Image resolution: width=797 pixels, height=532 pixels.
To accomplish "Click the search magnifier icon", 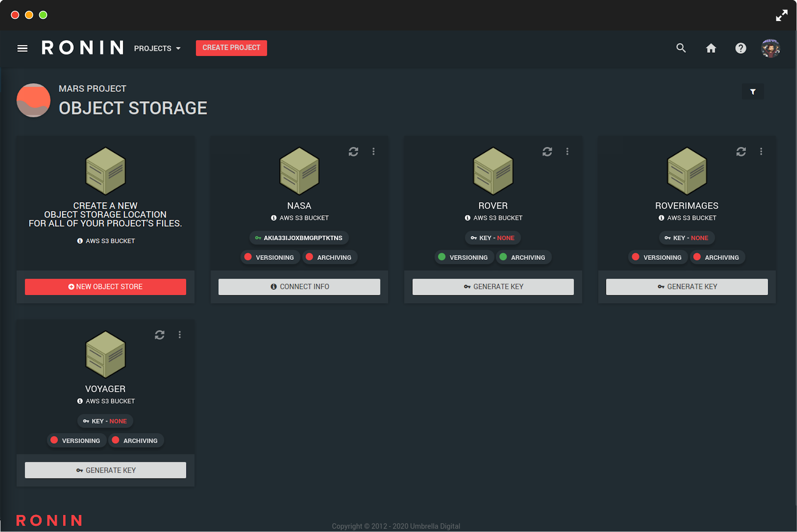I will point(681,48).
